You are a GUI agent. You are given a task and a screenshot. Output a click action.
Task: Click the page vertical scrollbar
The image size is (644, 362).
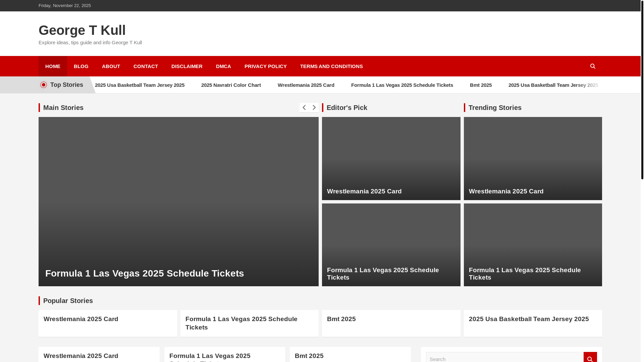coord(642,90)
